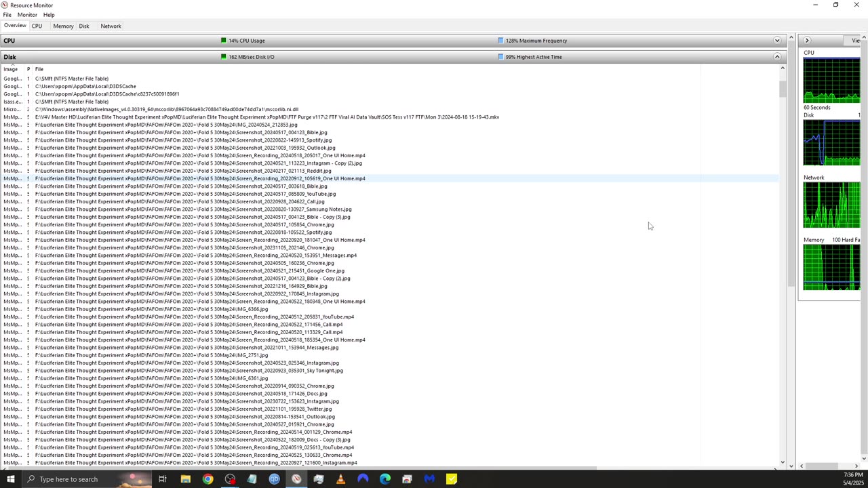Sort by the Image column header
The width and height of the screenshot is (868, 488).
(x=12, y=69)
